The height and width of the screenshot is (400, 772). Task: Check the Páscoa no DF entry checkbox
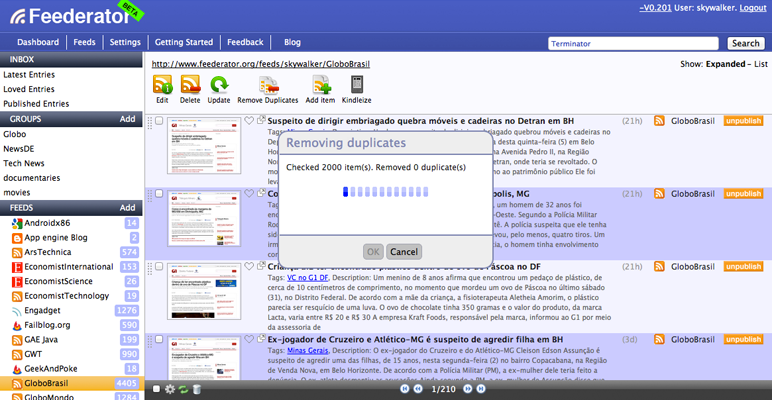159,267
